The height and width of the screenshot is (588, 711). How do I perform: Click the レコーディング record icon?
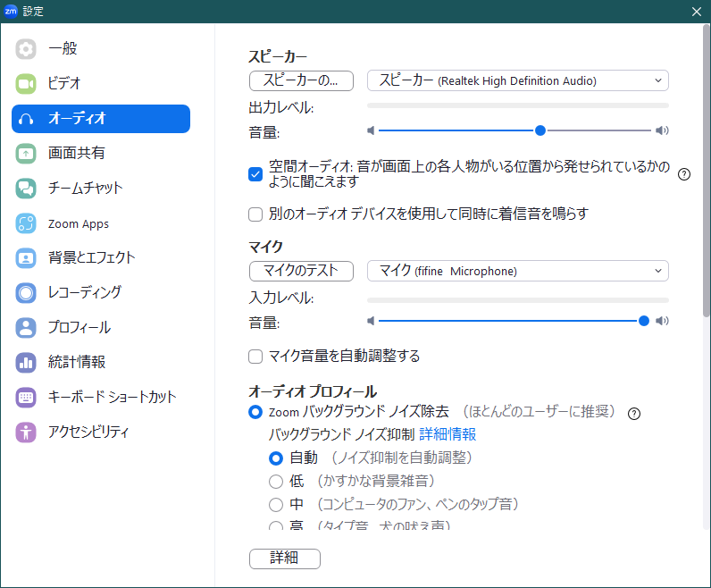pyautogui.click(x=26, y=292)
